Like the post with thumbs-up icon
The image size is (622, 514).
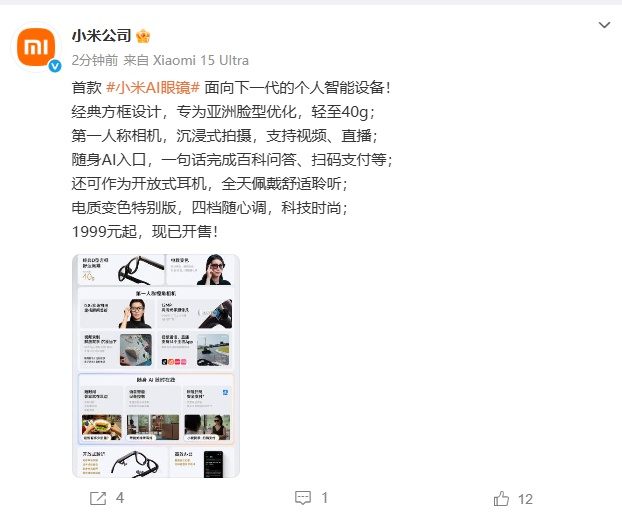point(501,498)
